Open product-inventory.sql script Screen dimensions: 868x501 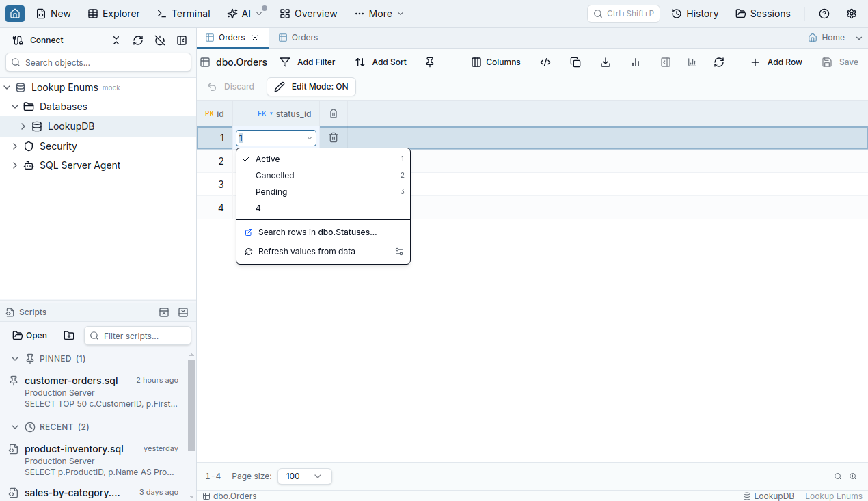point(94,460)
